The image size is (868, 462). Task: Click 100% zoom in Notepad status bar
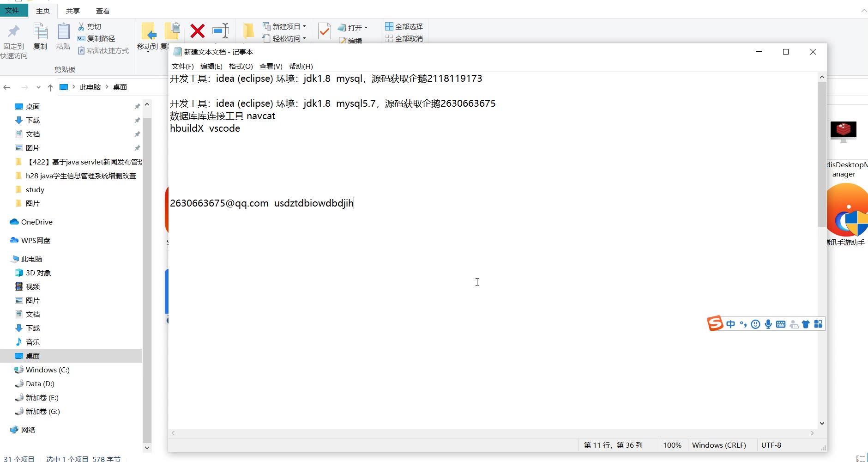tap(672, 445)
